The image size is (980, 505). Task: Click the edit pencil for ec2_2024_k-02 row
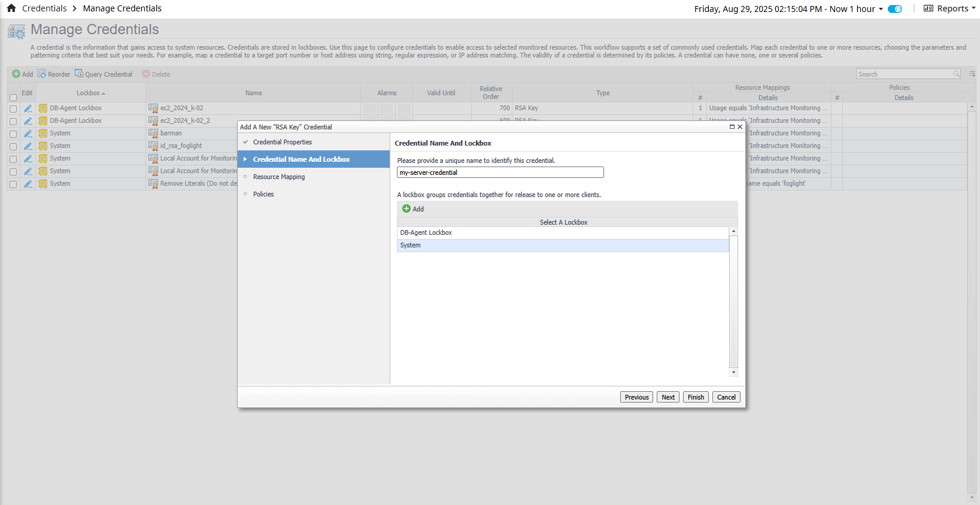tap(28, 108)
